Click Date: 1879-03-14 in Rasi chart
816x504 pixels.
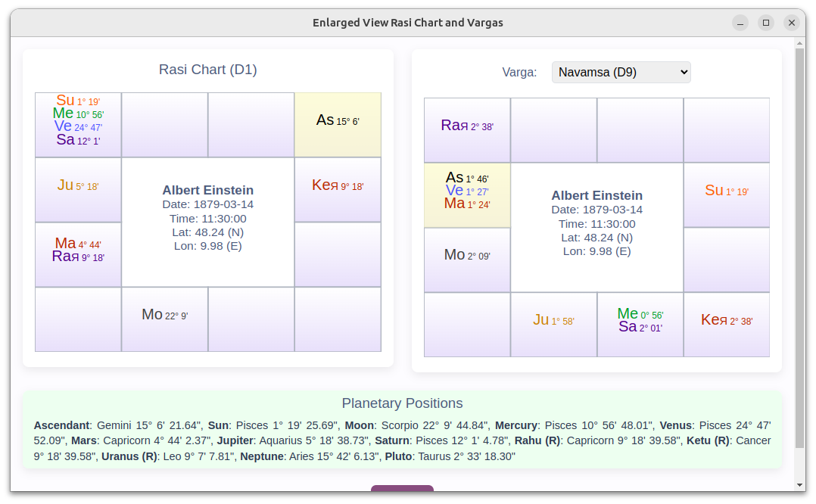click(207, 204)
